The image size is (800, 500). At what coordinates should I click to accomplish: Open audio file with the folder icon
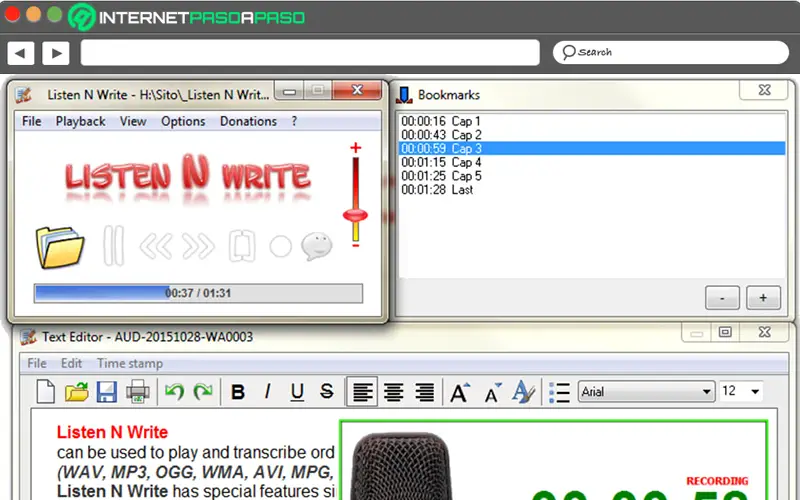click(60, 247)
